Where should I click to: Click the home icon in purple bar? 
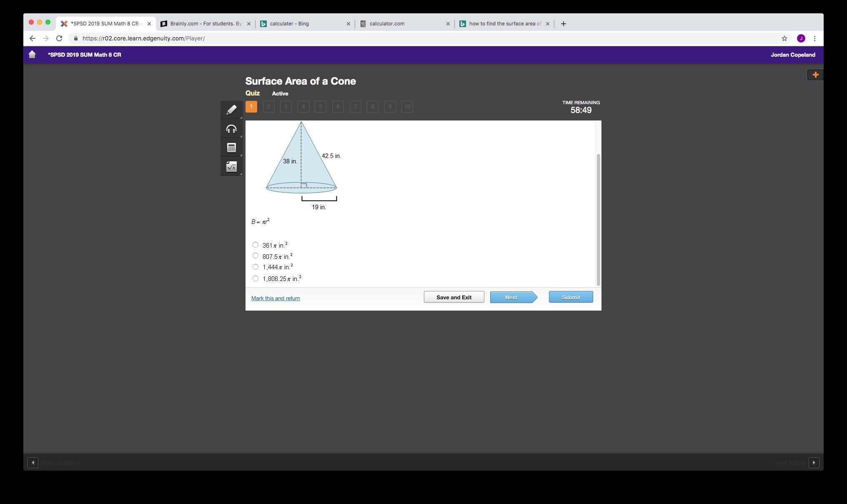[32, 55]
